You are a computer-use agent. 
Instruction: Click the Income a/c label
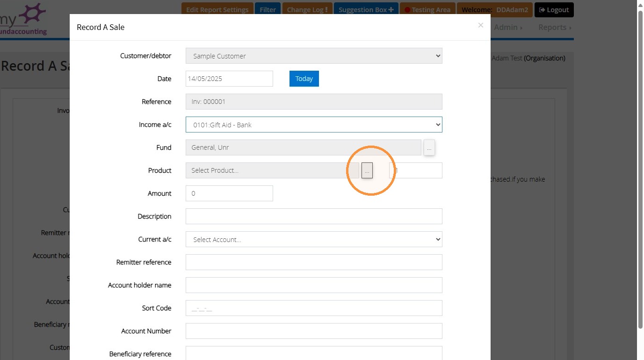pyautogui.click(x=155, y=125)
